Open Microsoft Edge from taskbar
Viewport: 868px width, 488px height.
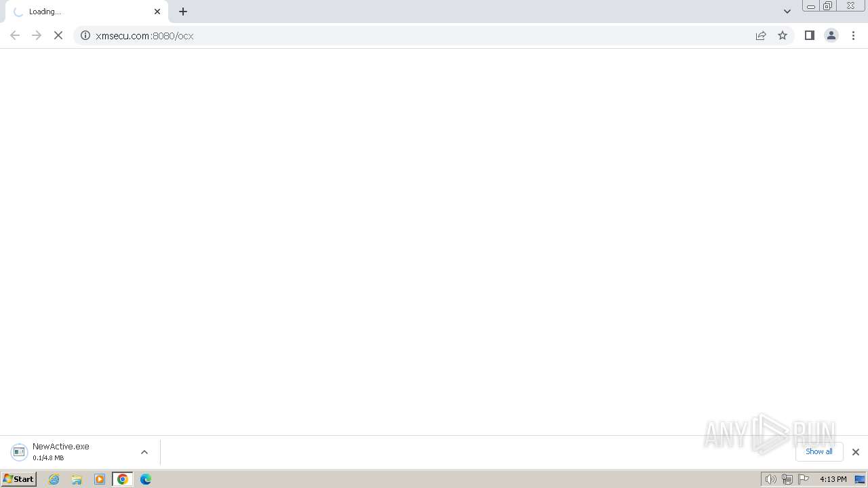[146, 479]
